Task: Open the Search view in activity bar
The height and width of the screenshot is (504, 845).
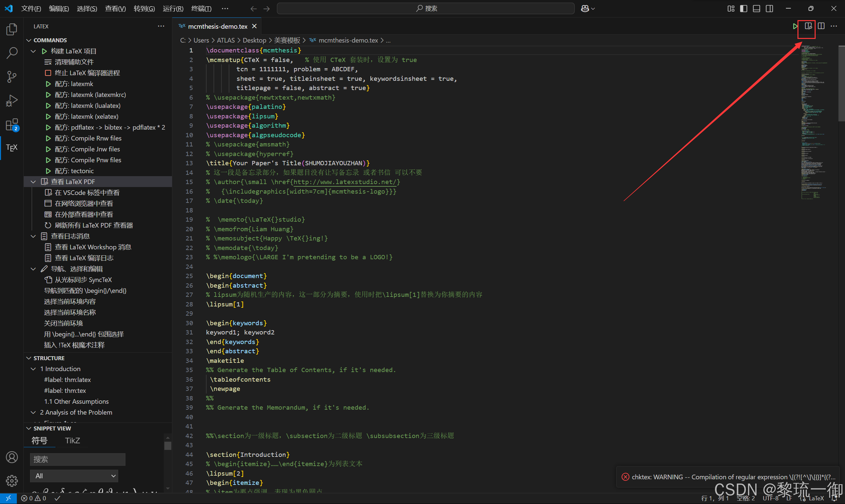Action: tap(12, 53)
